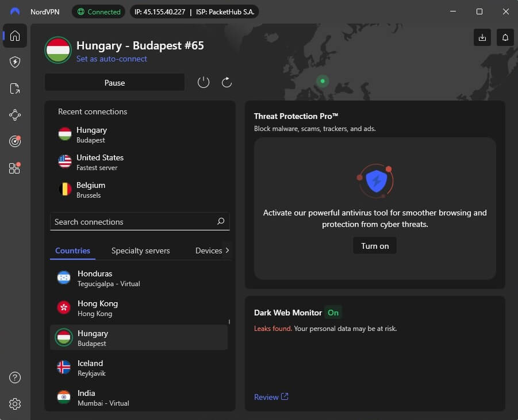
Task: Connect to Iceland Reykjavik row
Action: [139, 368]
